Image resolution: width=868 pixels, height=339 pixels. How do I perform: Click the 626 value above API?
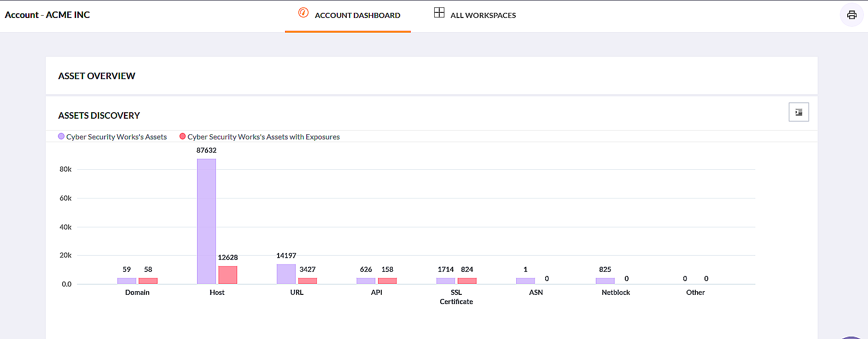366,270
